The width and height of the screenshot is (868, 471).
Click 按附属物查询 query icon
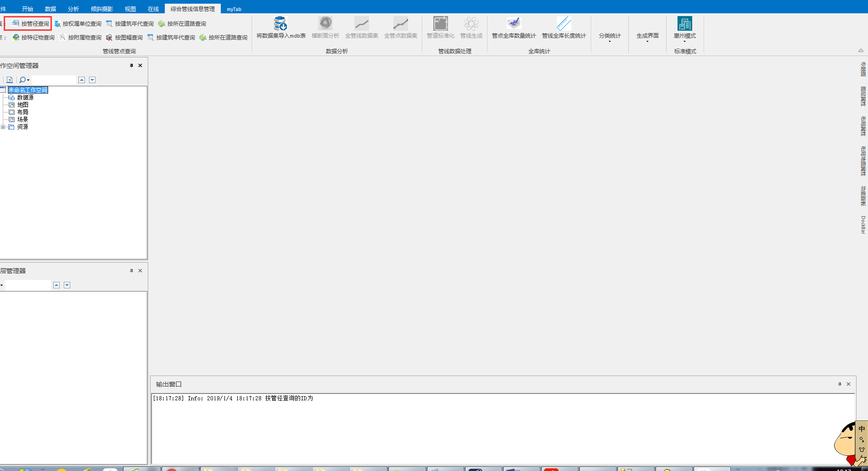click(81, 37)
